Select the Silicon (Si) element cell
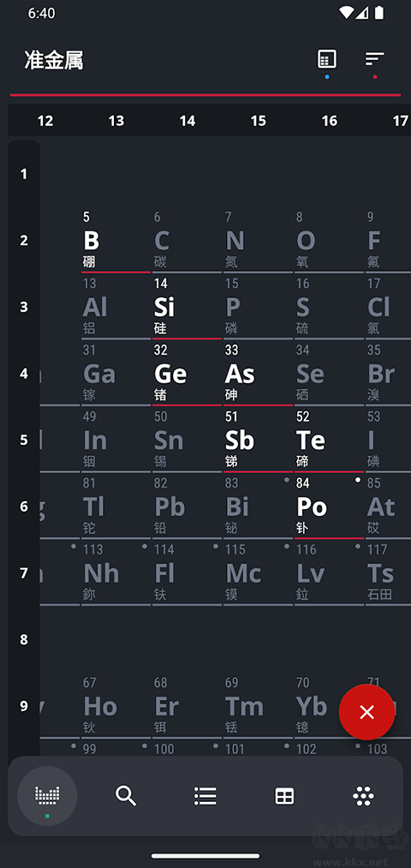This screenshot has height=868, width=411. pyautogui.click(x=187, y=307)
